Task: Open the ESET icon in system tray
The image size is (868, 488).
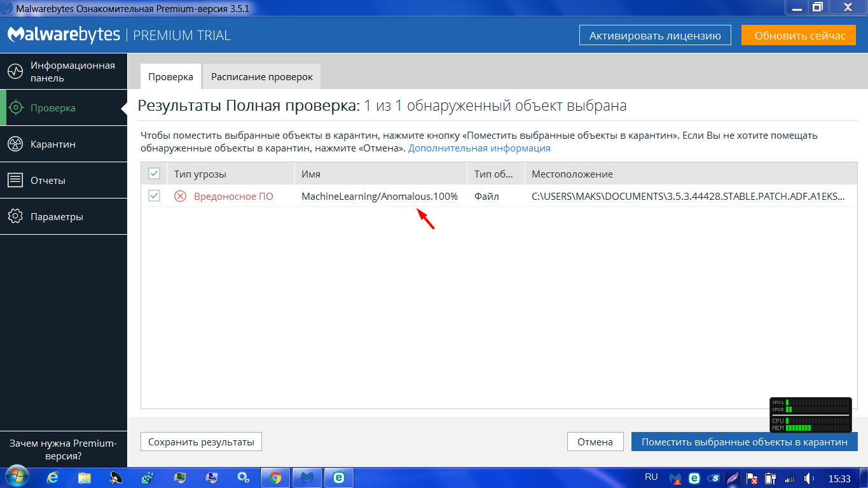Action: pyautogui.click(x=695, y=478)
